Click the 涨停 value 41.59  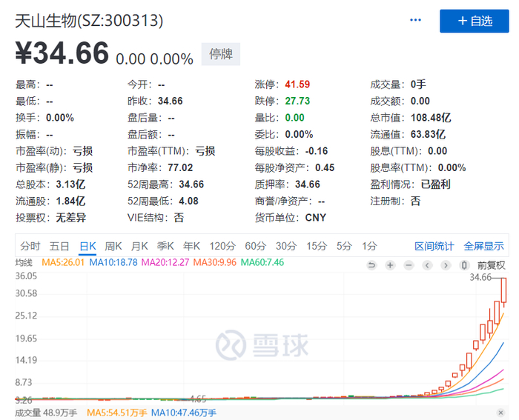coord(297,84)
